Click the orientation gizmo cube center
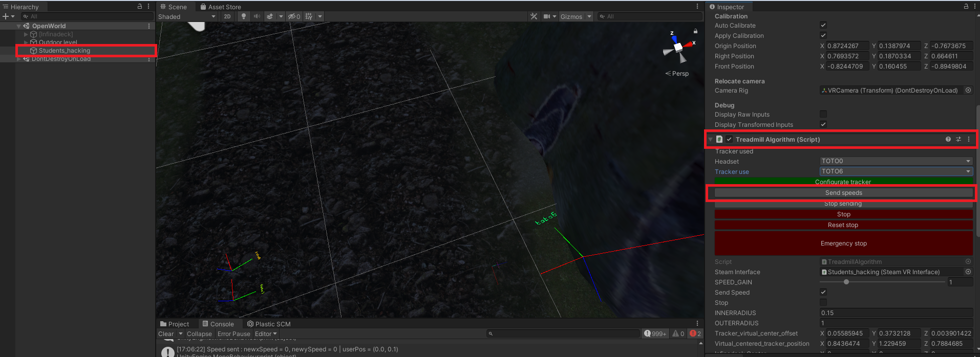Viewport: 980px width, 357px height. pos(678,47)
